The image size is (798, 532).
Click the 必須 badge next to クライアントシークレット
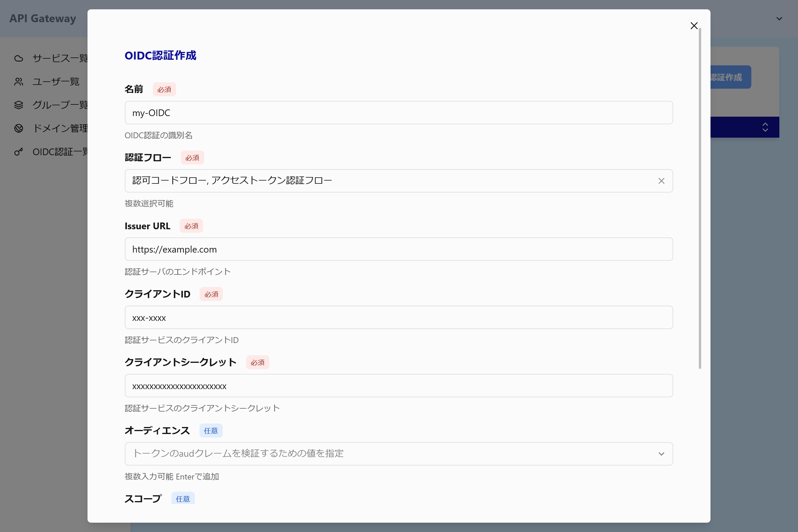[258, 362]
